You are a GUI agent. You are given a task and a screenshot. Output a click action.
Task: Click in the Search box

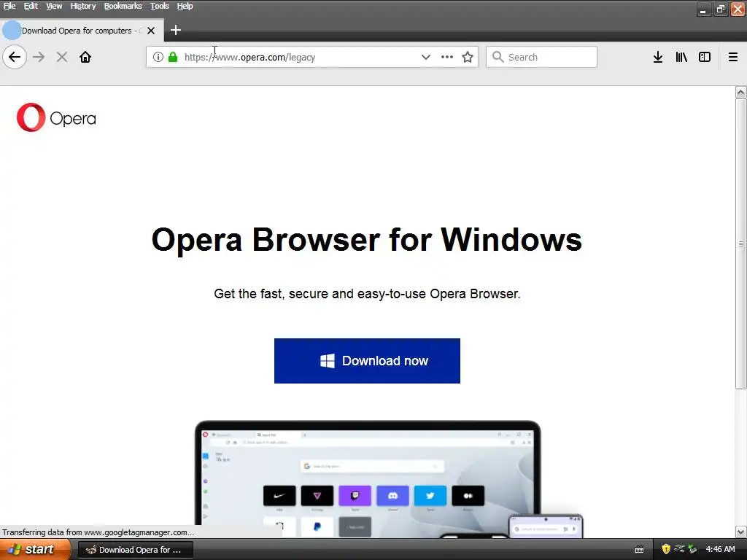[x=542, y=57]
